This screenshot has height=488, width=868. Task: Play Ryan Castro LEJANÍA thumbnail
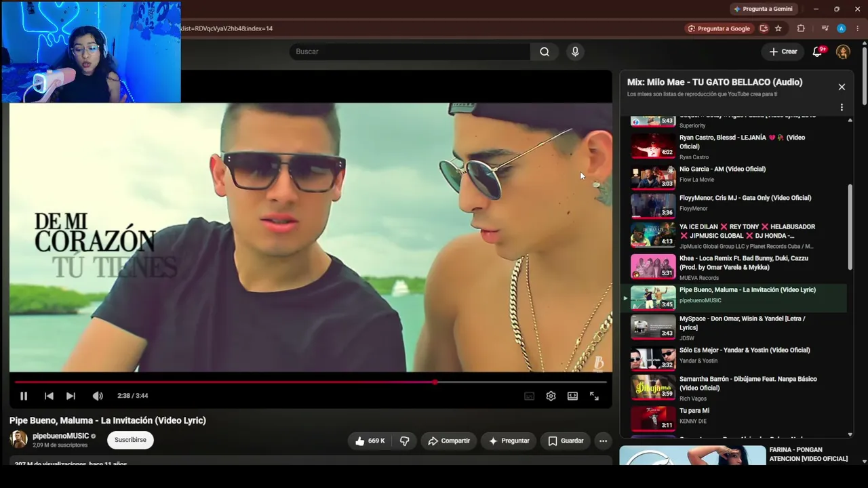[x=653, y=146]
